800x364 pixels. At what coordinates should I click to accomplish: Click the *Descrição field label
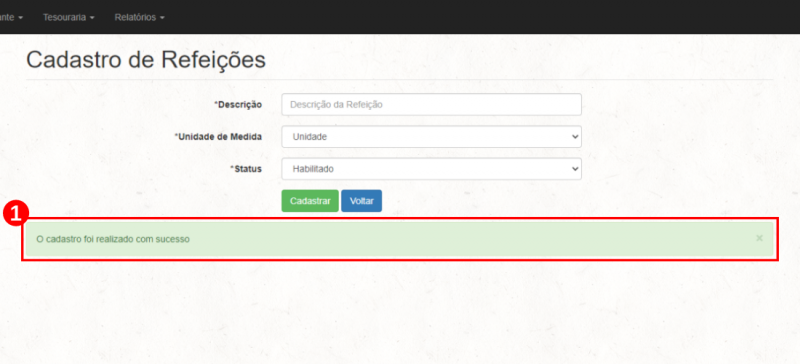click(x=238, y=105)
